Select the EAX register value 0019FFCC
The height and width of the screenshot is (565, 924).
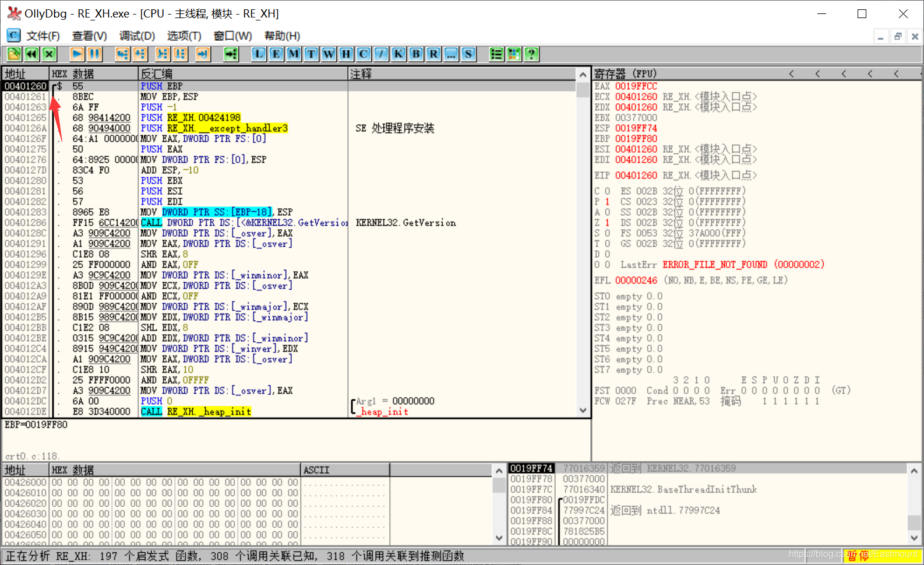pos(636,86)
